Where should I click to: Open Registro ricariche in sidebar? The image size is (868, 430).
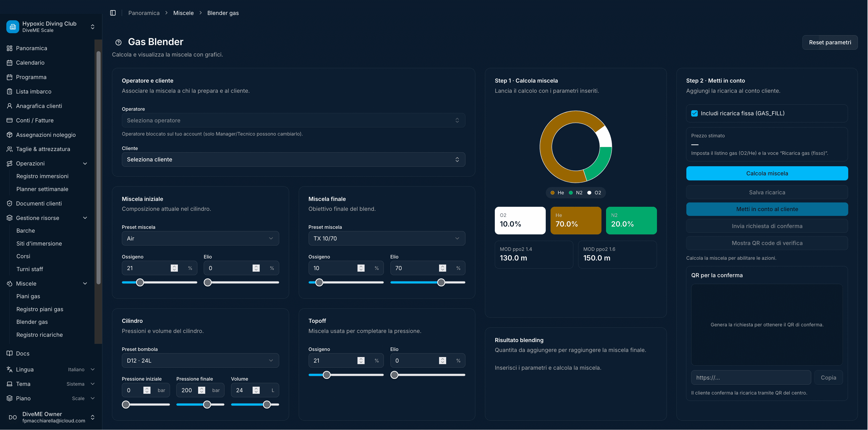coord(40,335)
